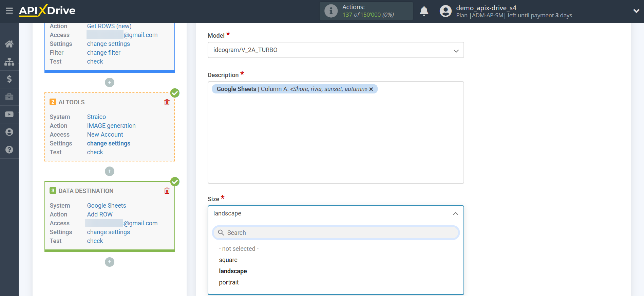Click the Search field in Size dropdown
The height and width of the screenshot is (296, 644).
click(x=336, y=233)
